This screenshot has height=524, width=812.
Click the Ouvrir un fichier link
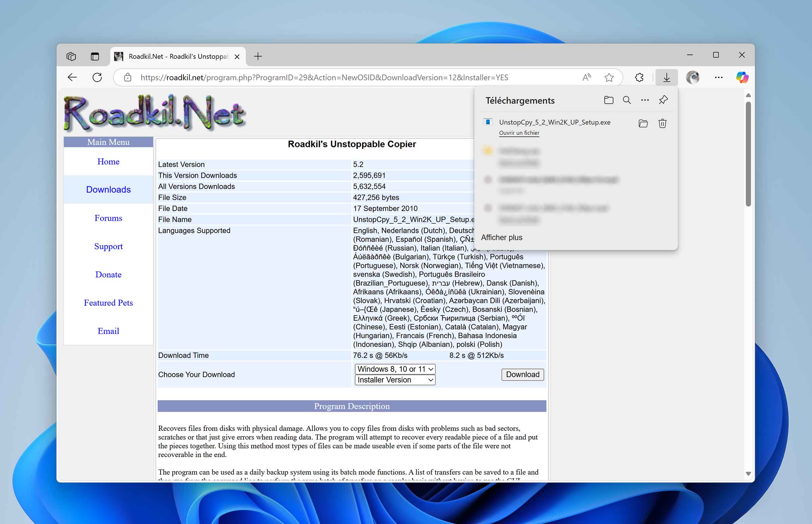519,133
